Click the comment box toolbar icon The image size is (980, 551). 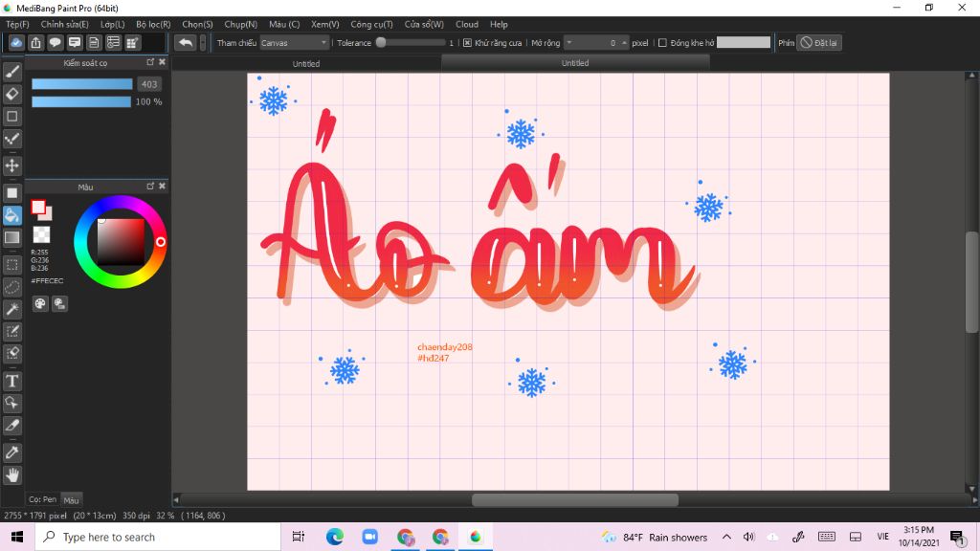pos(75,42)
